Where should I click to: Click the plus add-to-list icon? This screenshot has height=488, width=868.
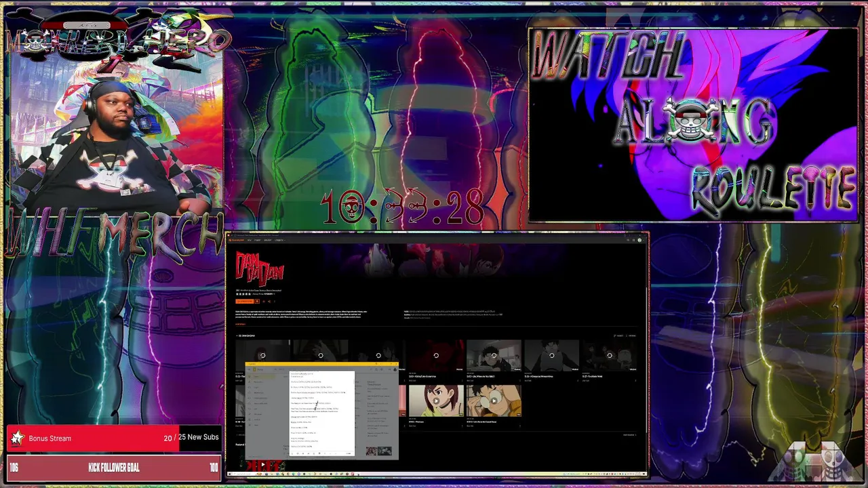(264, 301)
